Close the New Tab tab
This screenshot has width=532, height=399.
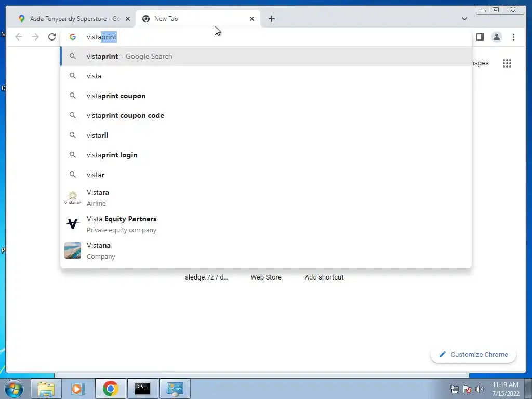[252, 19]
